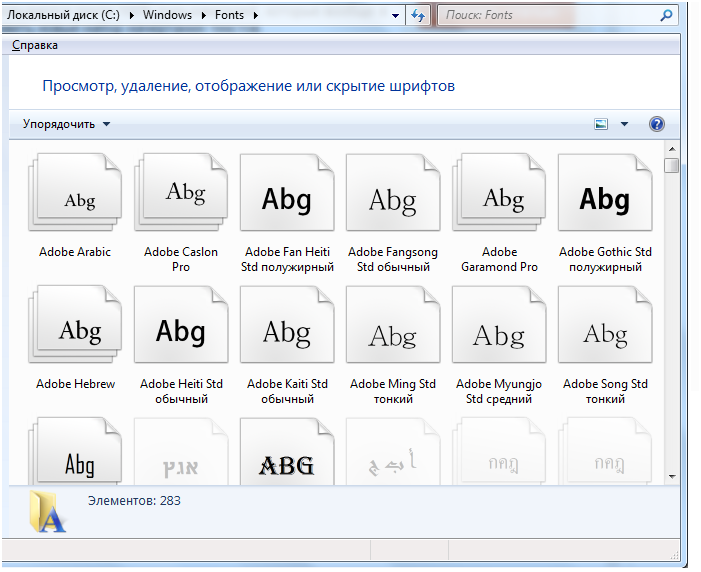This screenshot has width=701, height=572.
Task: Open the Упорядочить dropdown menu
Action: [67, 124]
